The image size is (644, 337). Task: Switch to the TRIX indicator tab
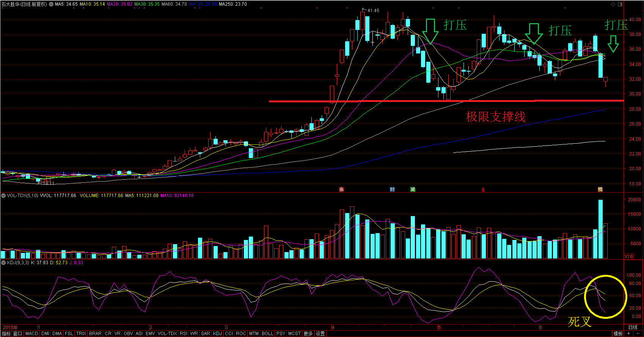[x=81, y=334]
